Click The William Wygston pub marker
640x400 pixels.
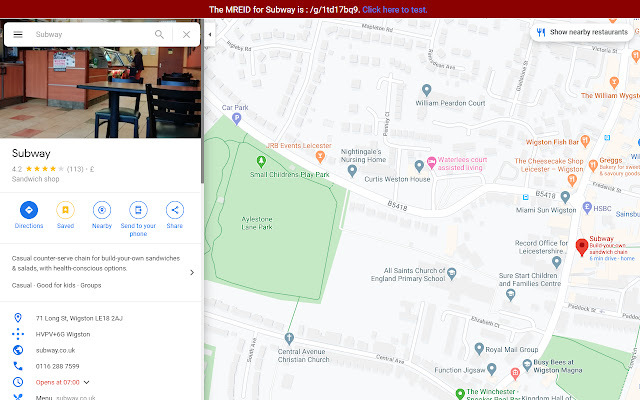[x=614, y=83]
